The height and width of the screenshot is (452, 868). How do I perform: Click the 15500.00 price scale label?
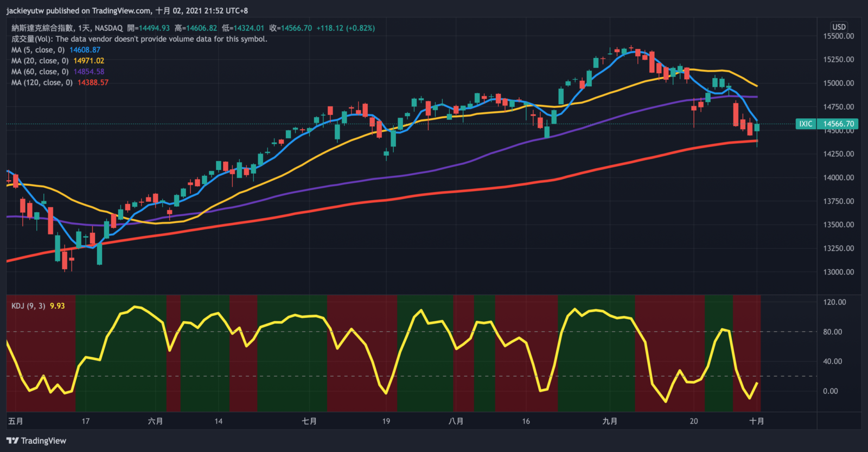click(839, 36)
